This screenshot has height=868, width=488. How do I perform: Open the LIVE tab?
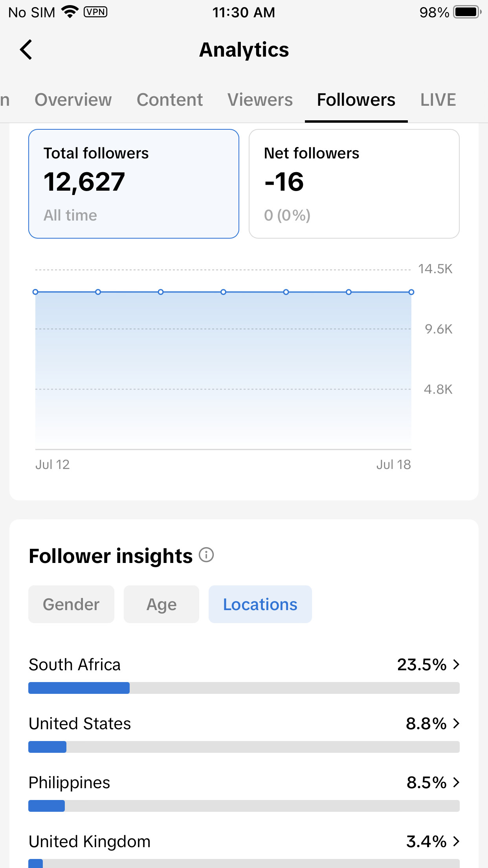[x=438, y=100]
